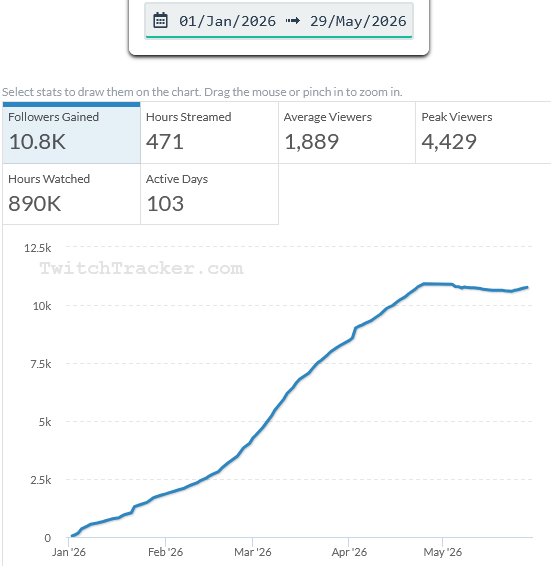Click the 10k gridline label
The height and width of the screenshot is (566, 551).
pyautogui.click(x=42, y=306)
